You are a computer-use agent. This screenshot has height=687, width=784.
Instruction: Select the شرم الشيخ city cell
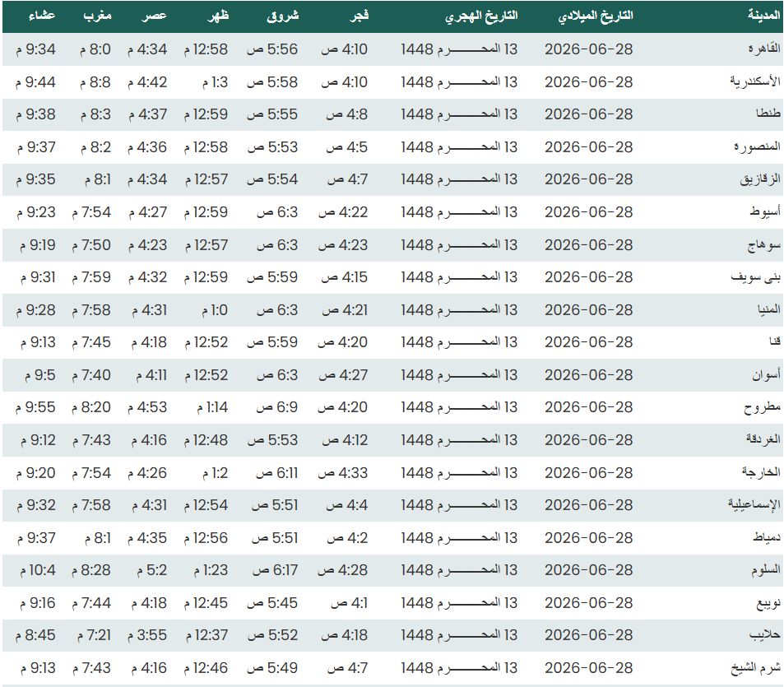pyautogui.click(x=755, y=668)
